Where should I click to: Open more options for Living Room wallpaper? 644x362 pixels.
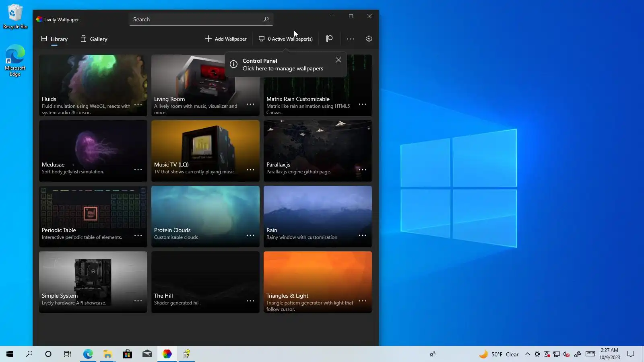(250, 104)
